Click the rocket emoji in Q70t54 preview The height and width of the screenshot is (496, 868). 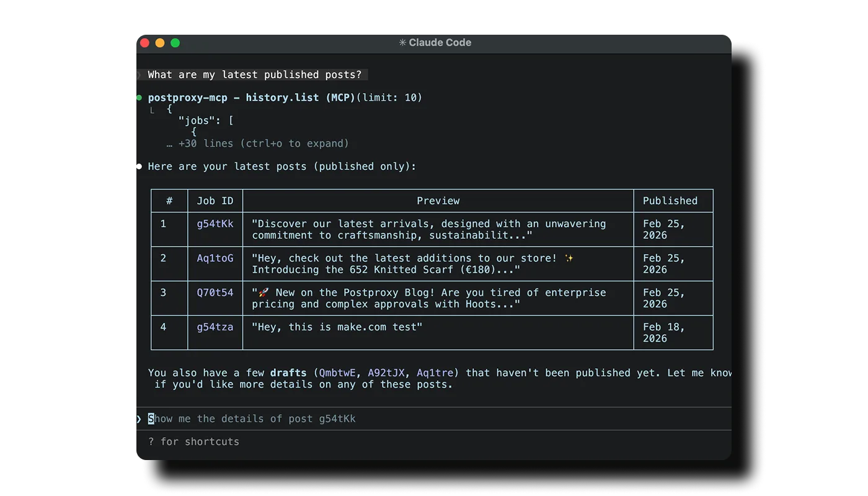[263, 293]
